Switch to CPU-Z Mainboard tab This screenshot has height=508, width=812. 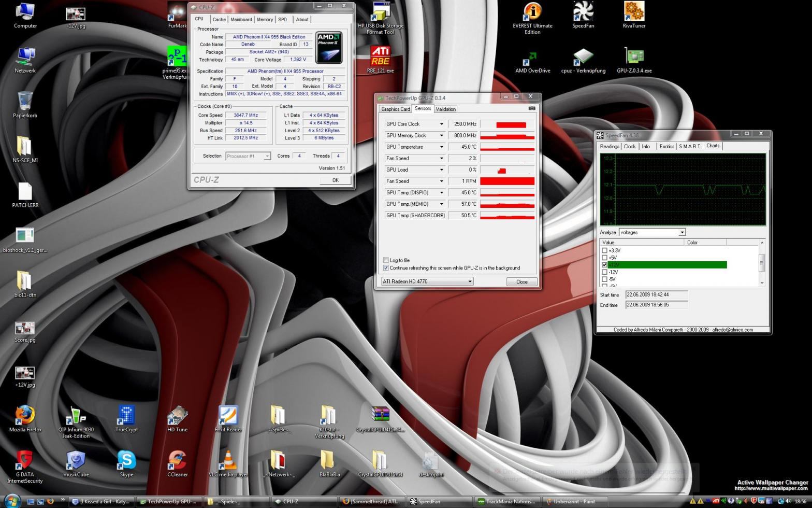(x=241, y=20)
